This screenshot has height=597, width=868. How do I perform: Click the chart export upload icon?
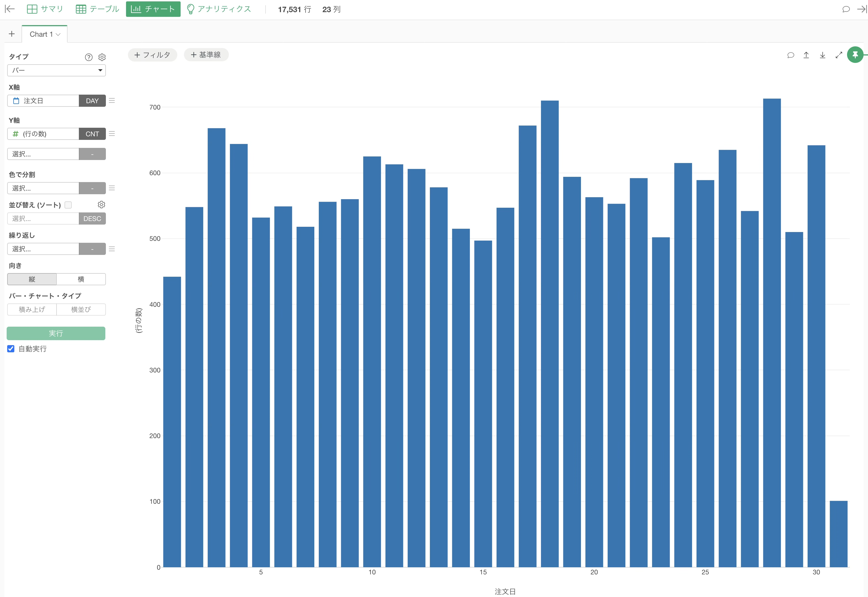806,55
